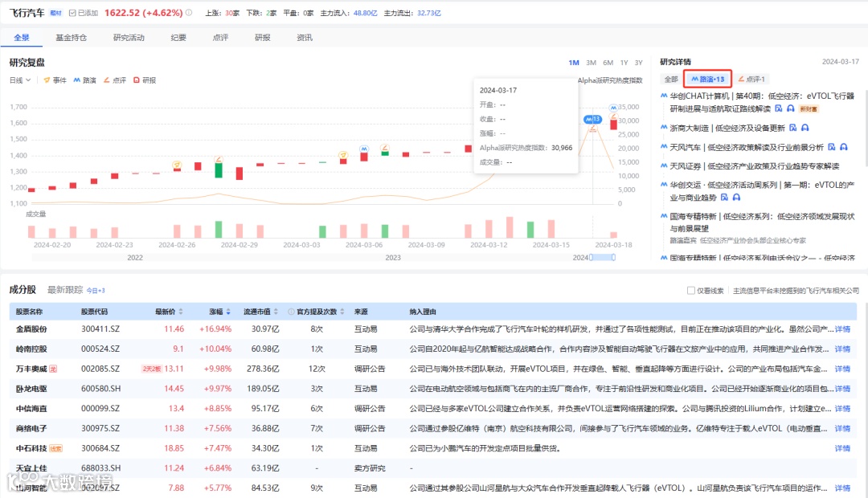Play the headphone icon on 华创交运 entry

[736, 197]
